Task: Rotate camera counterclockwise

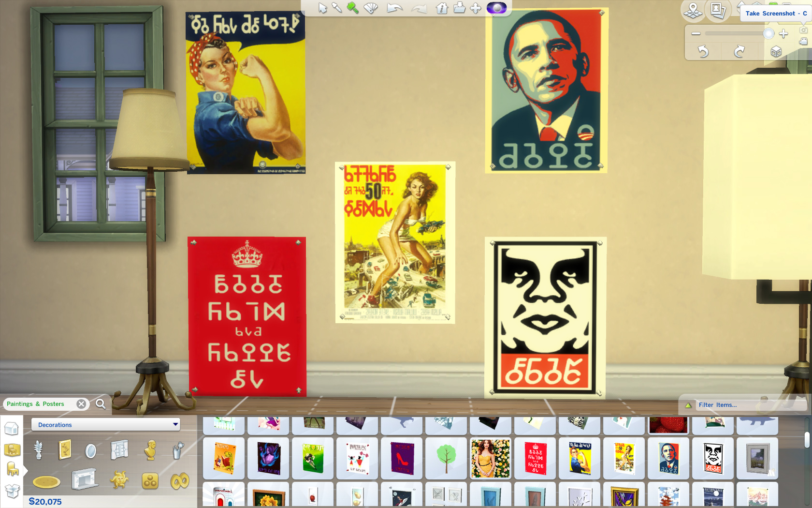Action: (703, 51)
